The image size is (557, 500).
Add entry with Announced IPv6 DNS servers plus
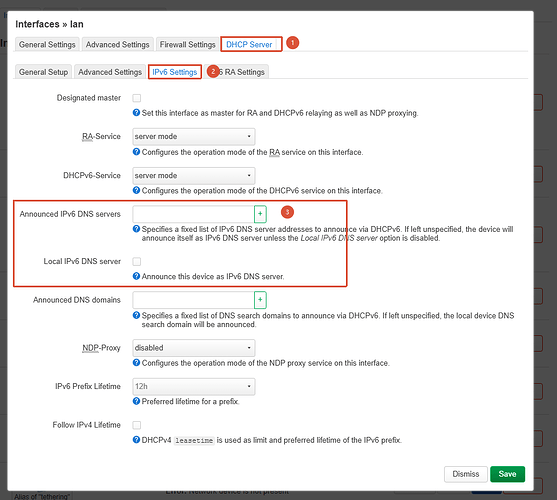point(260,214)
